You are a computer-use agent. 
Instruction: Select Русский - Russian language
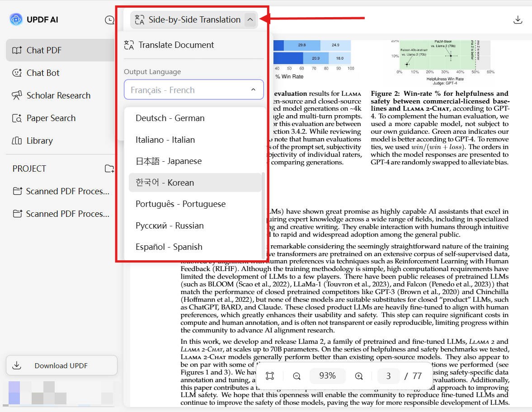(x=195, y=225)
